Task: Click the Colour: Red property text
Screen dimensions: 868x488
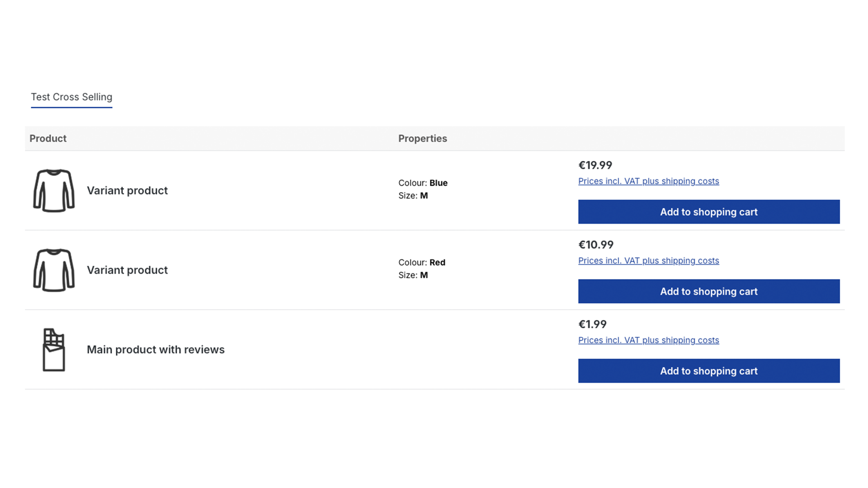Action: point(421,263)
